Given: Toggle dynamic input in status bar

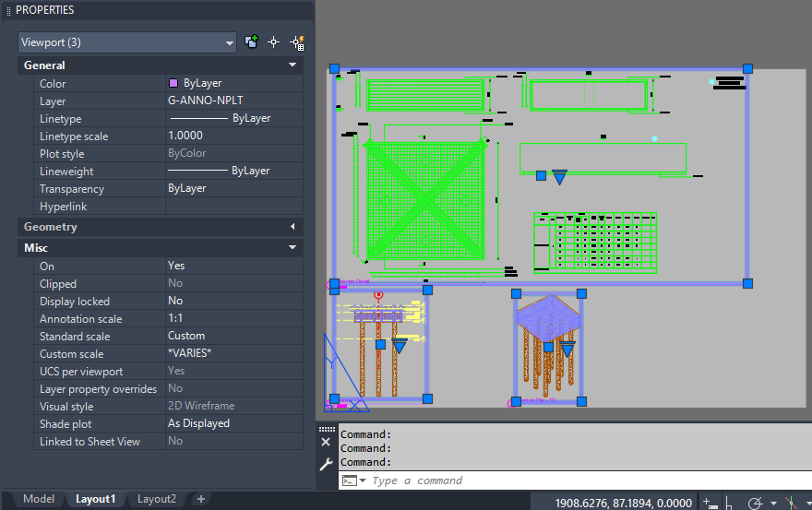Looking at the screenshot, I should pos(709,504).
